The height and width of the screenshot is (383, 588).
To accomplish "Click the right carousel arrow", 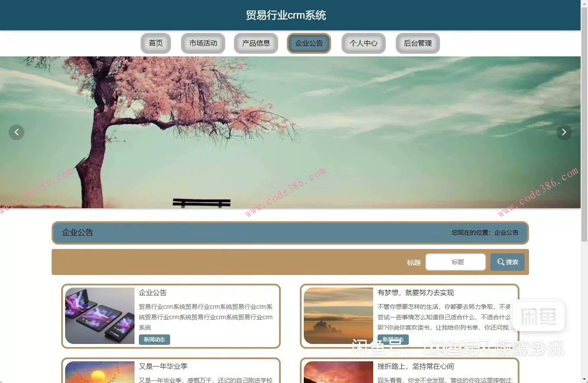I will (x=564, y=132).
